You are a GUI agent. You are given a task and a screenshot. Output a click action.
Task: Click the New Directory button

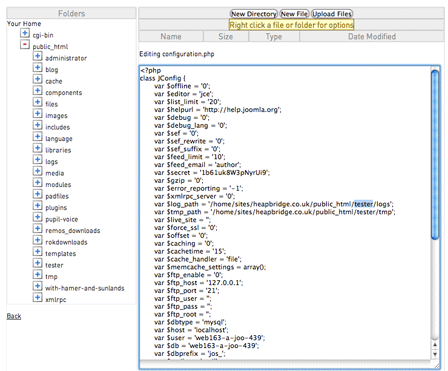pos(254,14)
